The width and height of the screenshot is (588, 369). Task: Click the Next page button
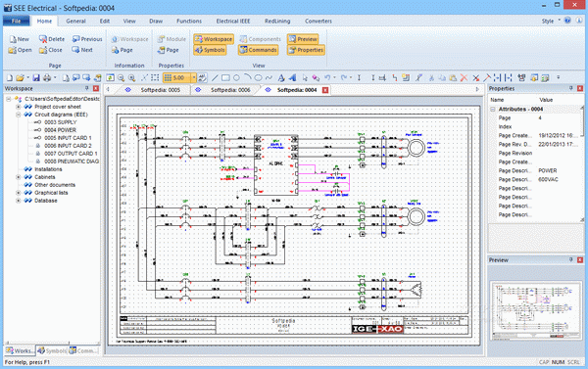point(82,50)
